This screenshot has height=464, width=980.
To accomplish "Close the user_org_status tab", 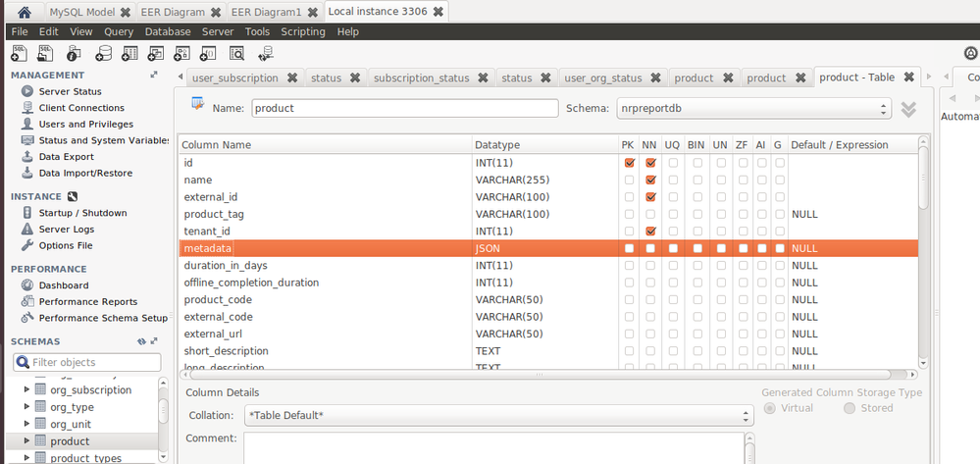I will click(x=655, y=78).
